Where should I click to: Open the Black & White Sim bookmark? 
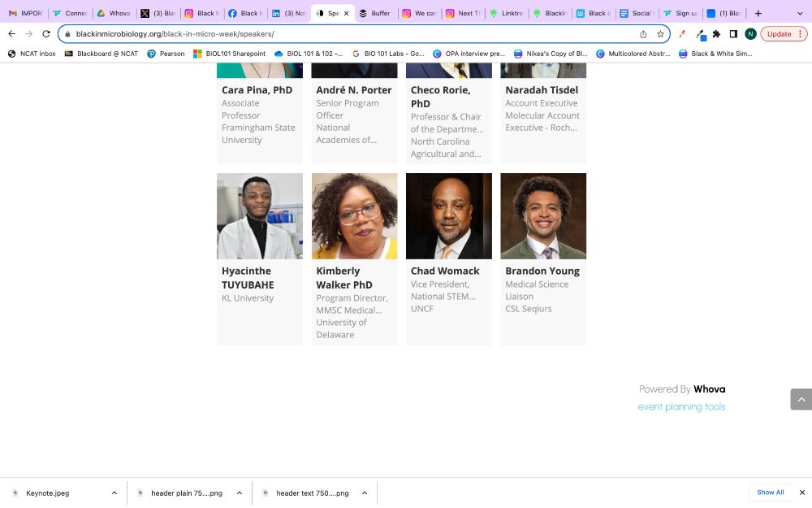click(x=715, y=54)
